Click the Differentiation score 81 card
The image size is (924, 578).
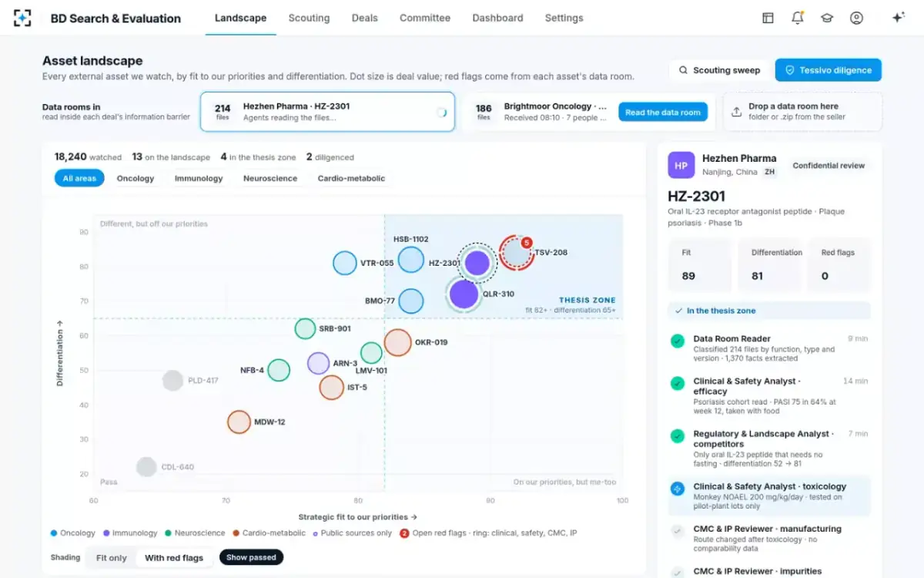(x=770, y=264)
